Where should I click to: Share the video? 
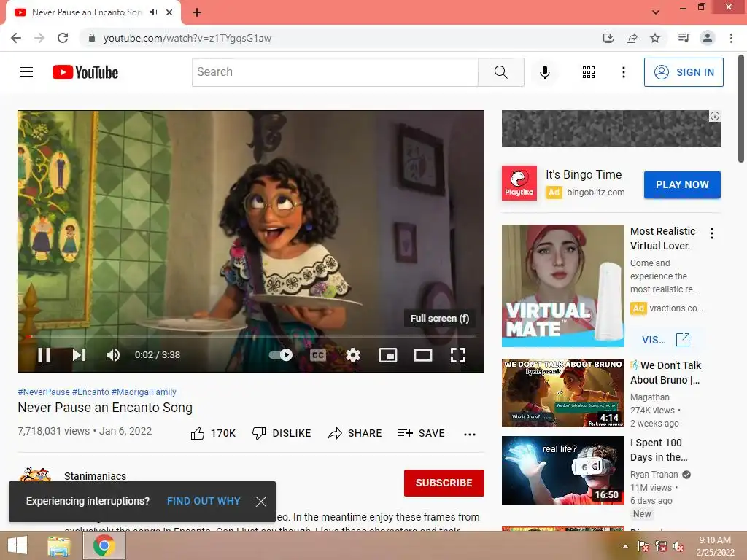tap(355, 433)
